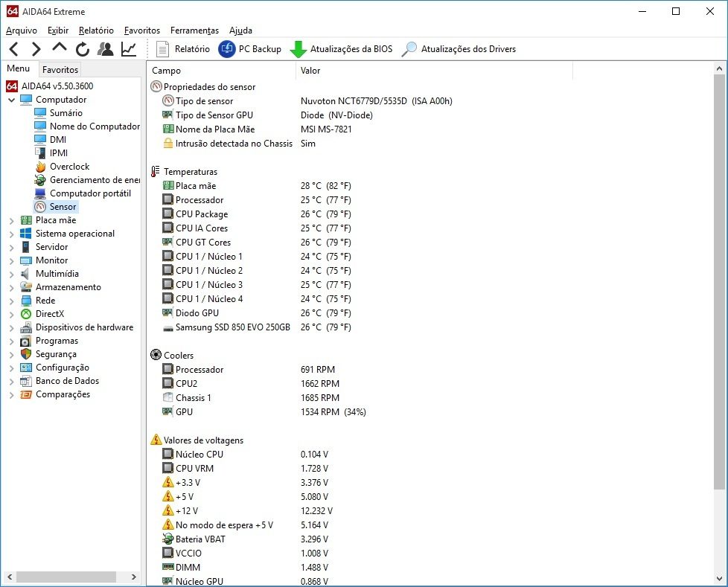Expand the Comparações node
This screenshot has width=728, height=587.
(12, 395)
